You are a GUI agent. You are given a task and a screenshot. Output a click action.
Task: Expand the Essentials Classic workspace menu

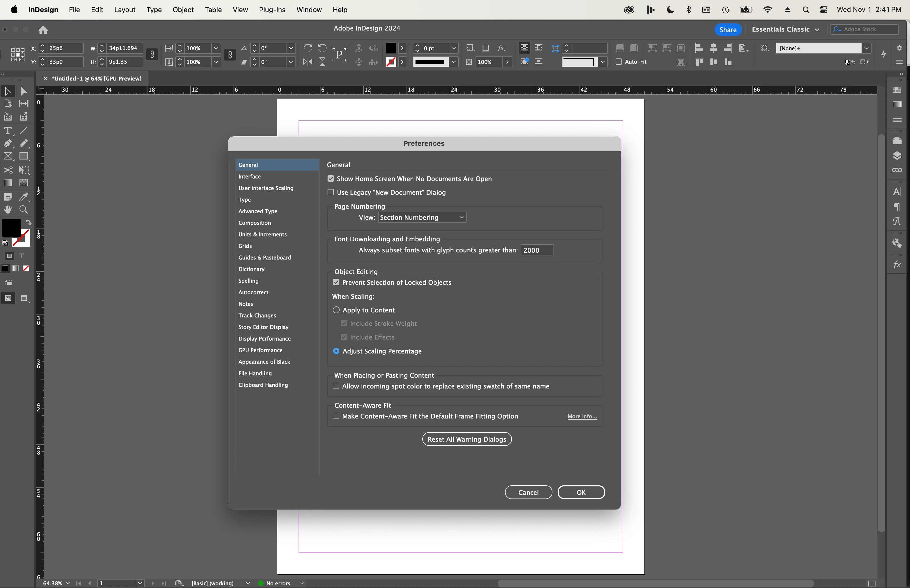tap(785, 29)
